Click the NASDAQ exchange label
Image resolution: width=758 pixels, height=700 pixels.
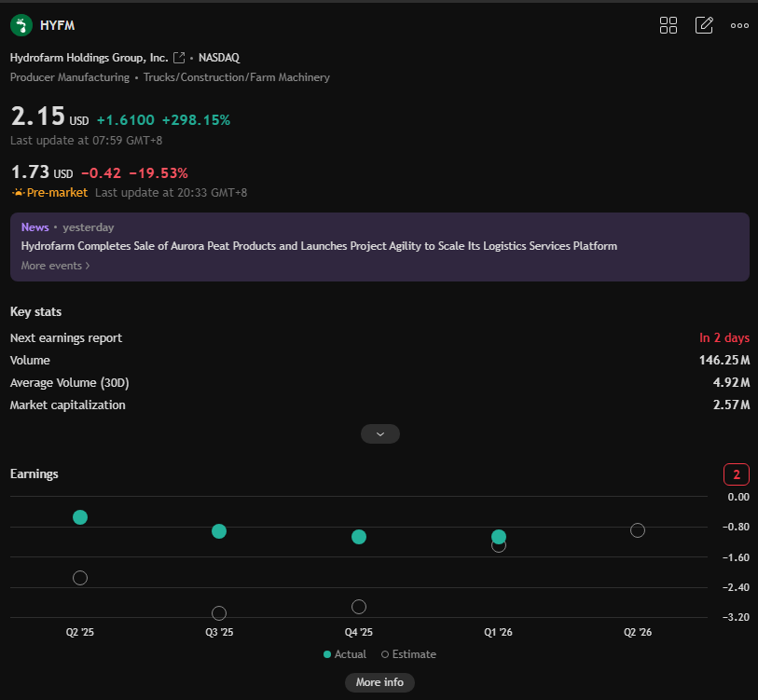coord(219,58)
